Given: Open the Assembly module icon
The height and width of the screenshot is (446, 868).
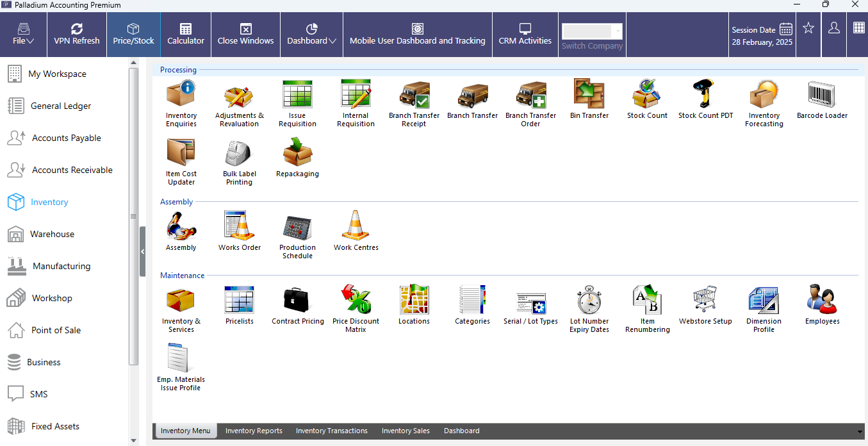Looking at the screenshot, I should [181, 231].
